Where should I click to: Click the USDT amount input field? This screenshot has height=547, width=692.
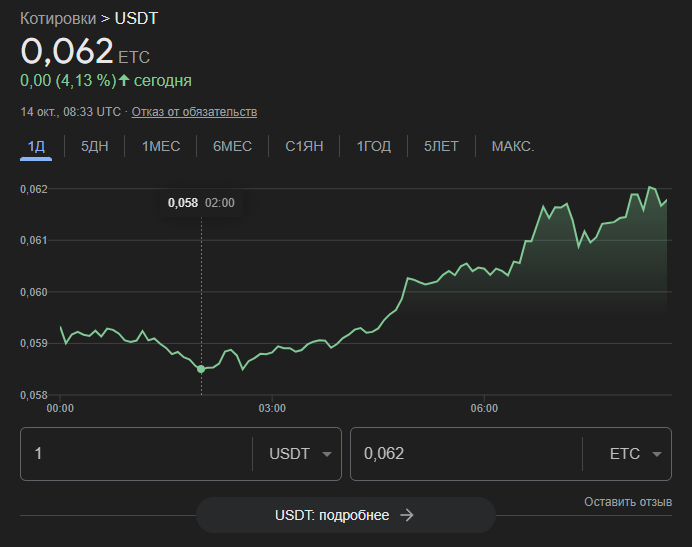tap(135, 454)
